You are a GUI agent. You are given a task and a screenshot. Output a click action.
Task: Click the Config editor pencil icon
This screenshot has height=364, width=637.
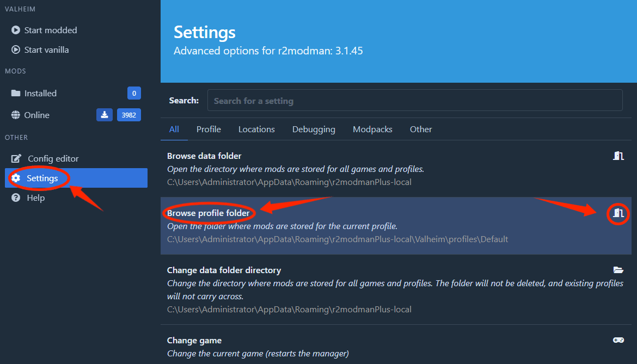tap(16, 158)
